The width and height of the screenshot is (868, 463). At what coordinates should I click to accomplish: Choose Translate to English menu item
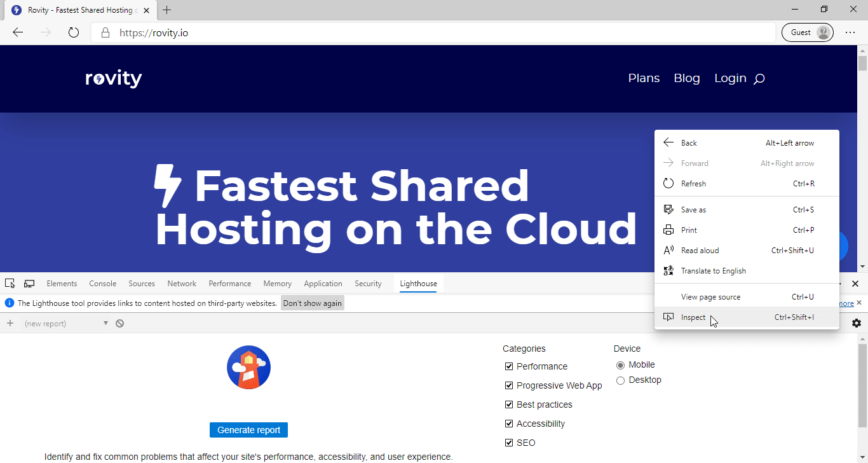(x=747, y=271)
